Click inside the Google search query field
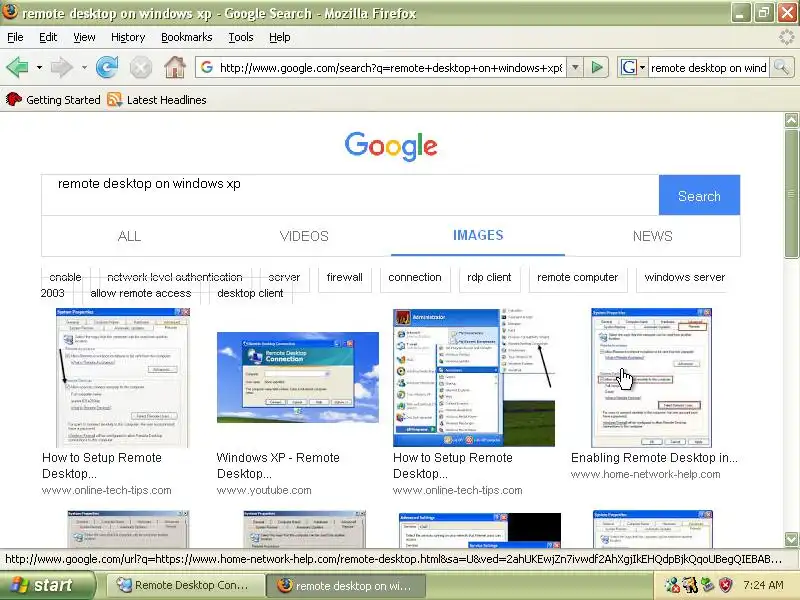Image resolution: width=800 pixels, height=600 pixels. tap(350, 195)
